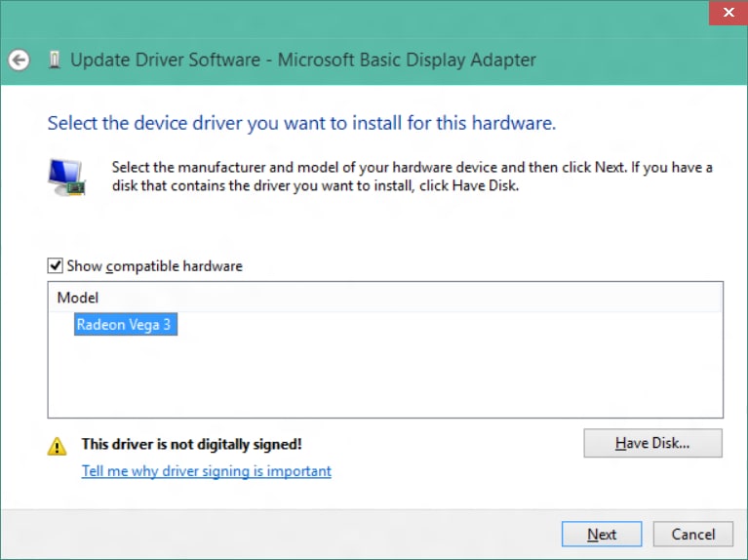
Task: Open the Have Disk dialog
Action: tap(652, 443)
